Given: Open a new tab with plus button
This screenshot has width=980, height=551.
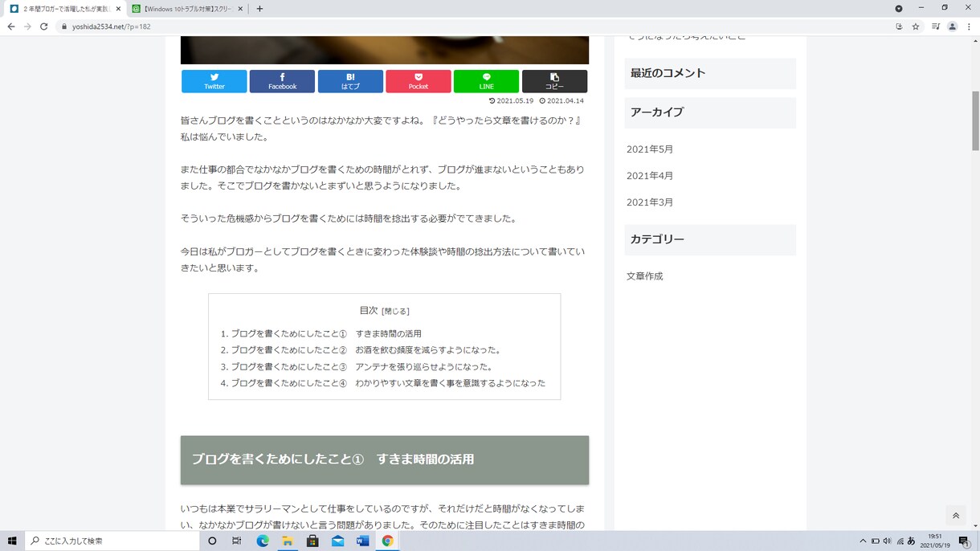Looking at the screenshot, I should click(259, 9).
